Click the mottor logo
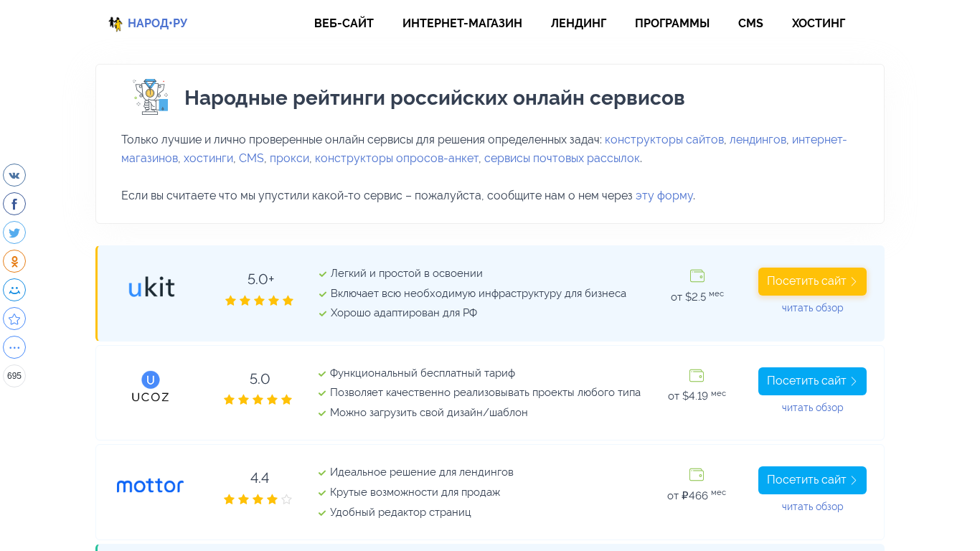 (x=150, y=486)
